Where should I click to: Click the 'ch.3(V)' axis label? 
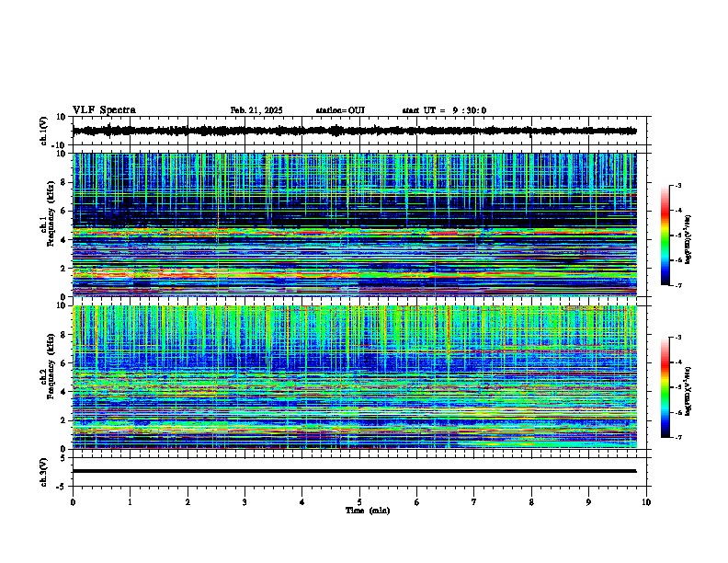pyautogui.click(x=44, y=472)
